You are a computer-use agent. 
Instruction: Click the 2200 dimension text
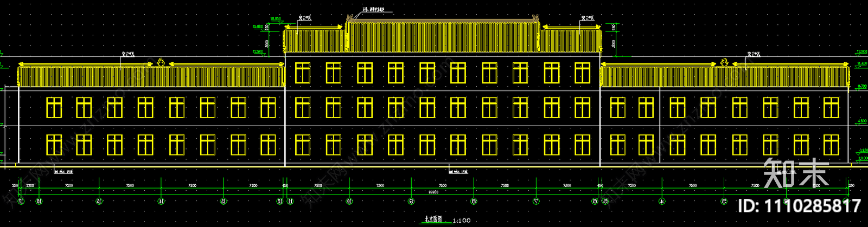(x=30, y=186)
